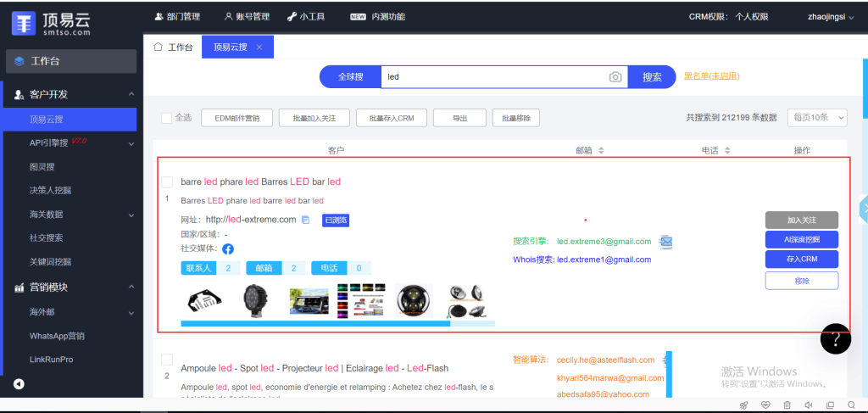Collapse sidebar with bottom-left arrow icon
Image resolution: width=868 pixels, height=413 pixels.
19,384
